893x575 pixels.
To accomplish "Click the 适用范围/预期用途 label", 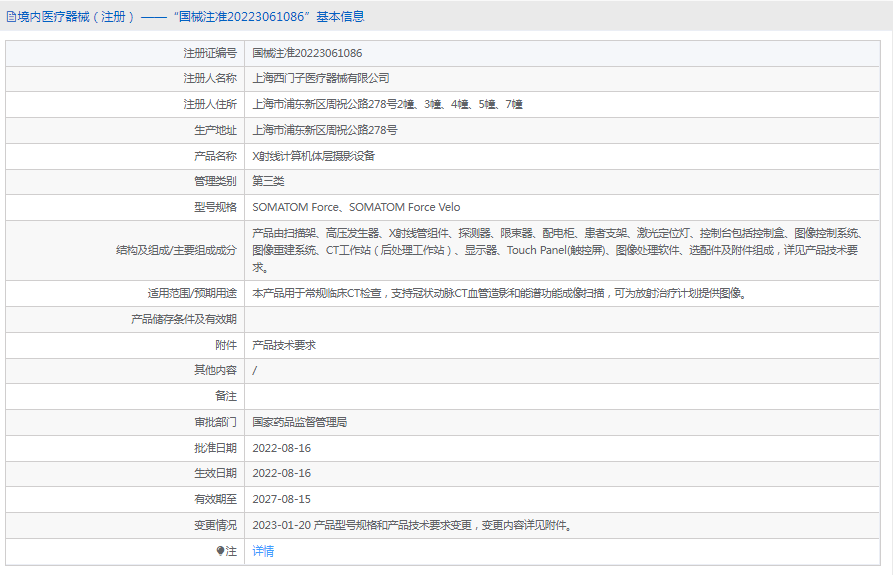I will click(192, 293).
